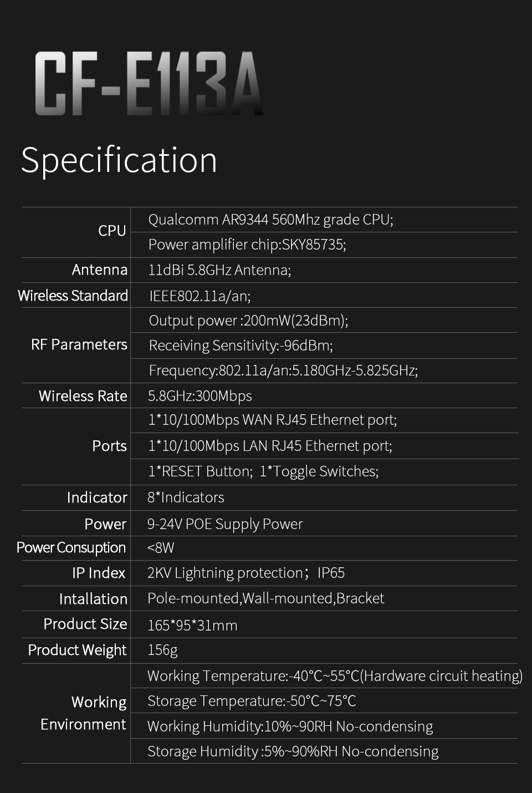This screenshot has height=793, width=532.
Task: Click the Pole-mounted, Wall-mounted, Bracket text
Action: [266, 598]
